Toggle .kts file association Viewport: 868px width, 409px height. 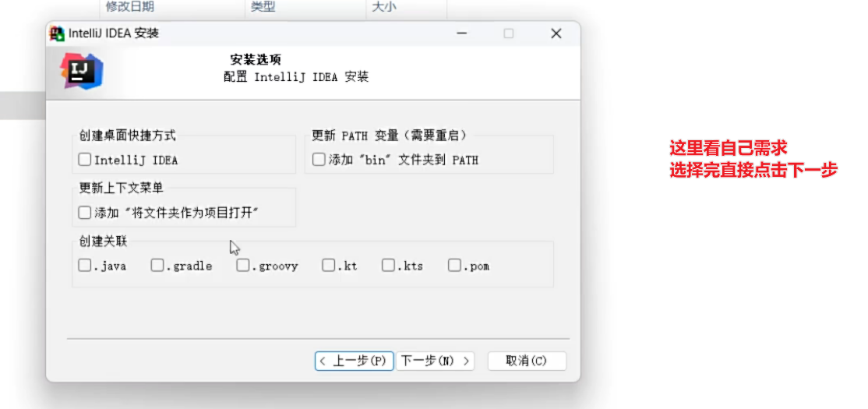[388, 266]
